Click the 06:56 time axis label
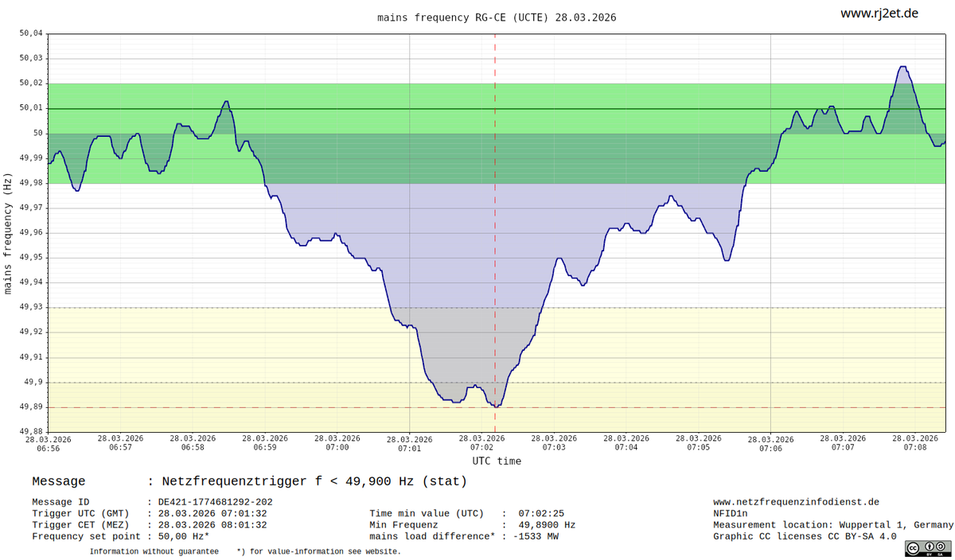 (x=48, y=443)
